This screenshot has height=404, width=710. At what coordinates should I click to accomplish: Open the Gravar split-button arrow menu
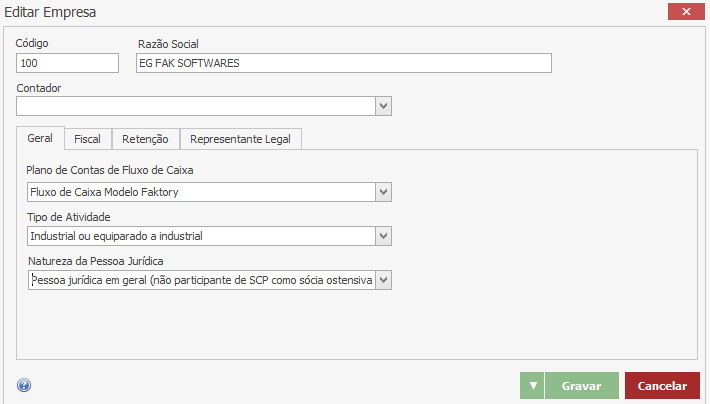533,386
